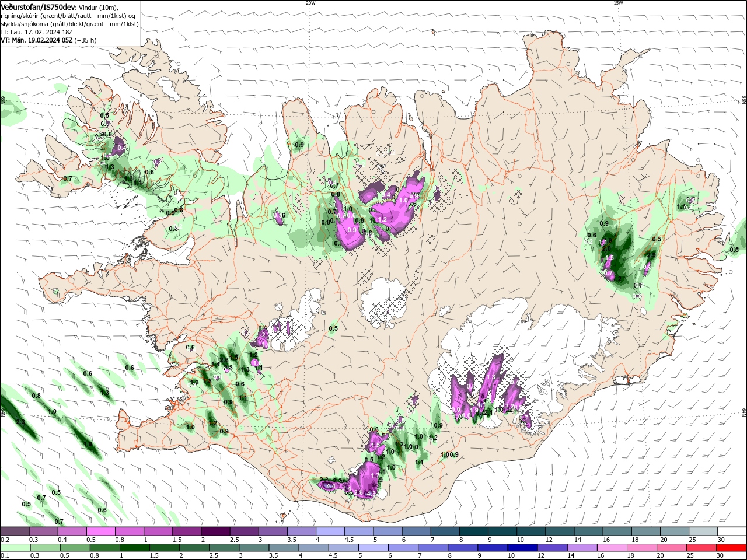Click the '12' label under rain legend
The height and width of the screenshot is (560, 747).
[540, 556]
